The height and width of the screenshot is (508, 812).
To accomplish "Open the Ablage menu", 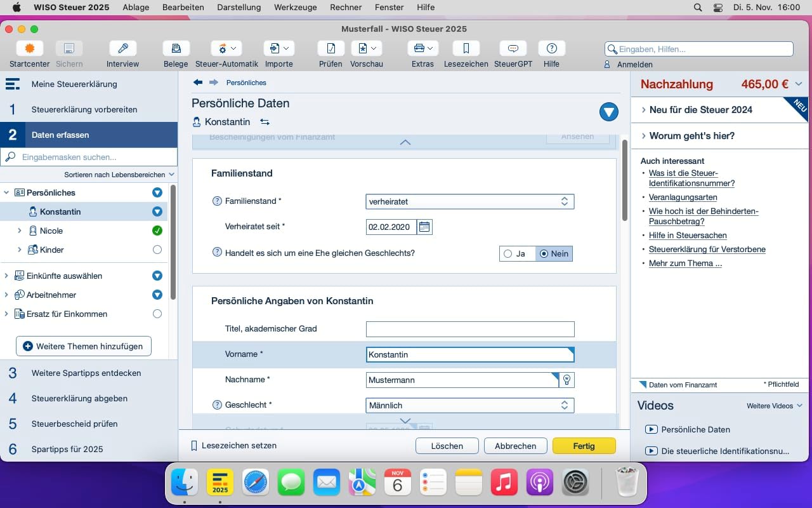I will tap(136, 8).
